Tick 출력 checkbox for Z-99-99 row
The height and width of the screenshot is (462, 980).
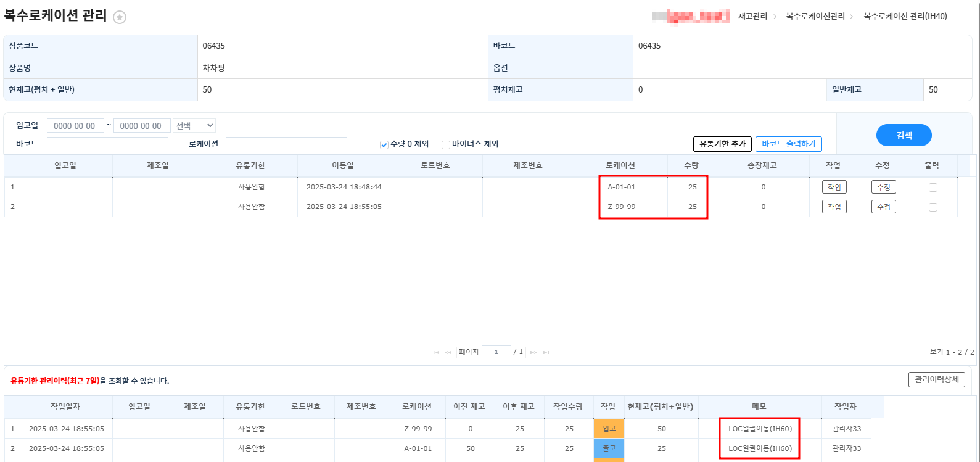pos(933,207)
